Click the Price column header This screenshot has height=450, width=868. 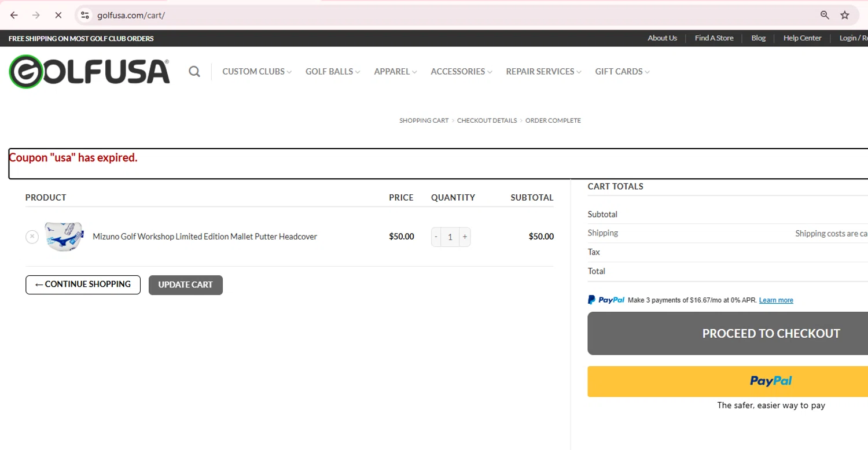(401, 197)
